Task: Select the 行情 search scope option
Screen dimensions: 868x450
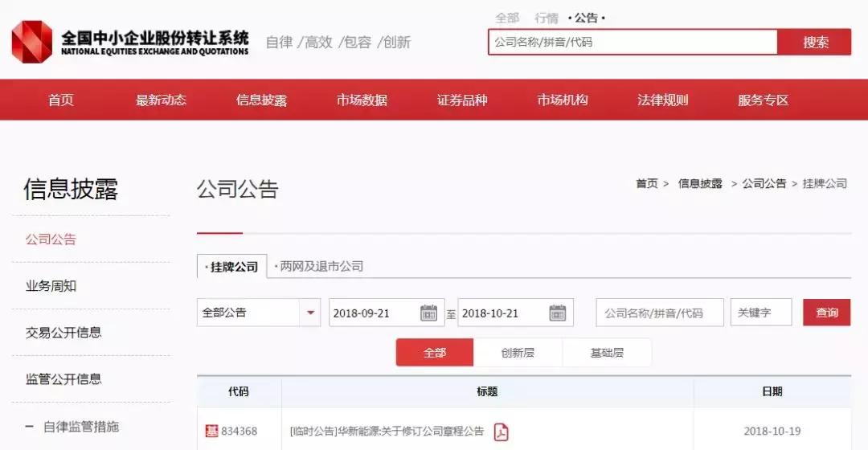Action: [547, 18]
